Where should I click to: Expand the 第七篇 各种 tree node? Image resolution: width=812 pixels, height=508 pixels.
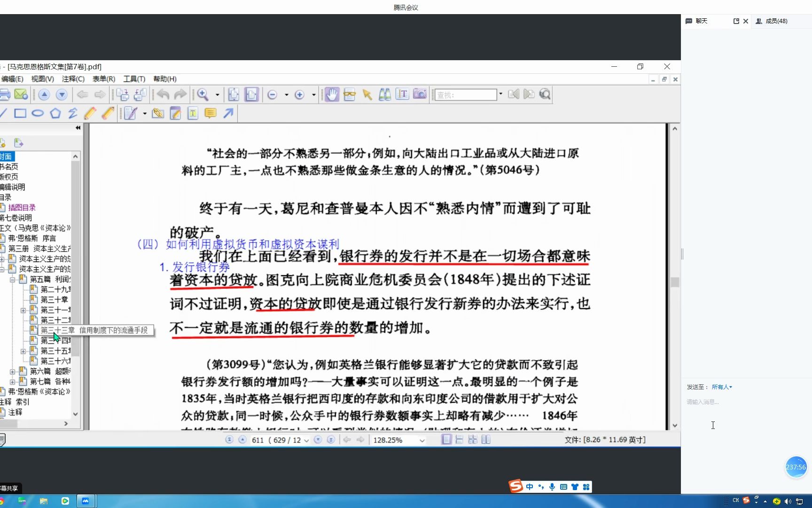13,382
